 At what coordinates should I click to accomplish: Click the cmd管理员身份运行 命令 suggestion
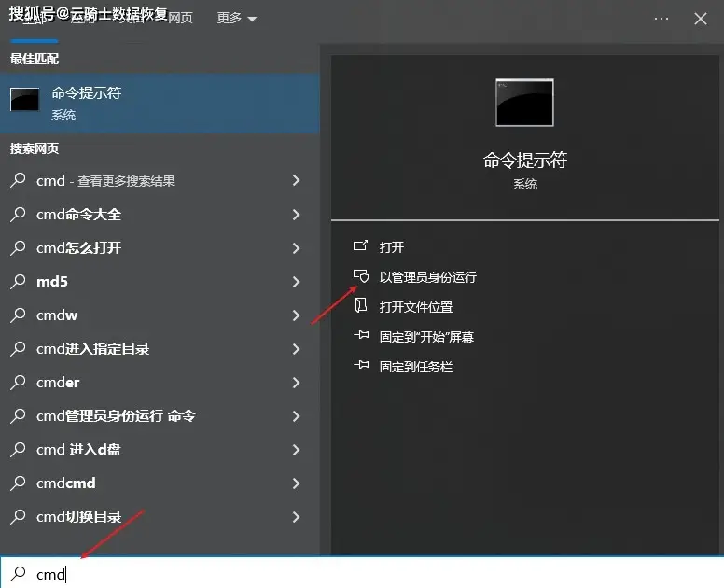click(160, 416)
